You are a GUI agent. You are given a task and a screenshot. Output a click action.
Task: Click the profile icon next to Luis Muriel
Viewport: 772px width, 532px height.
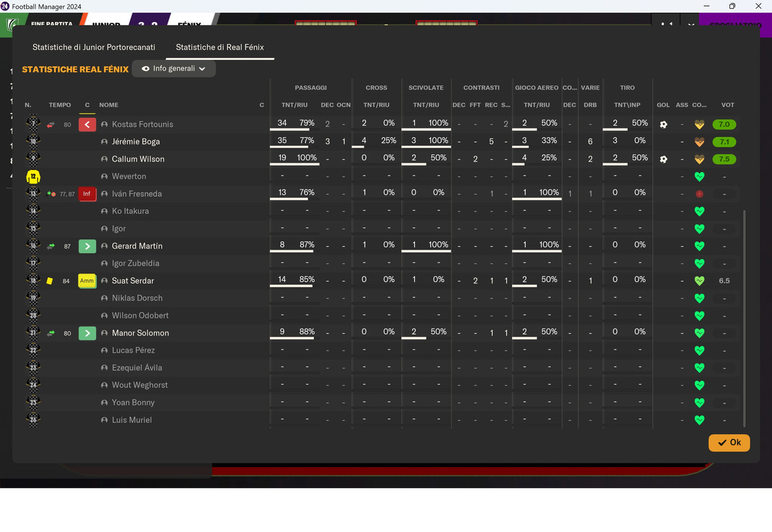(x=104, y=420)
